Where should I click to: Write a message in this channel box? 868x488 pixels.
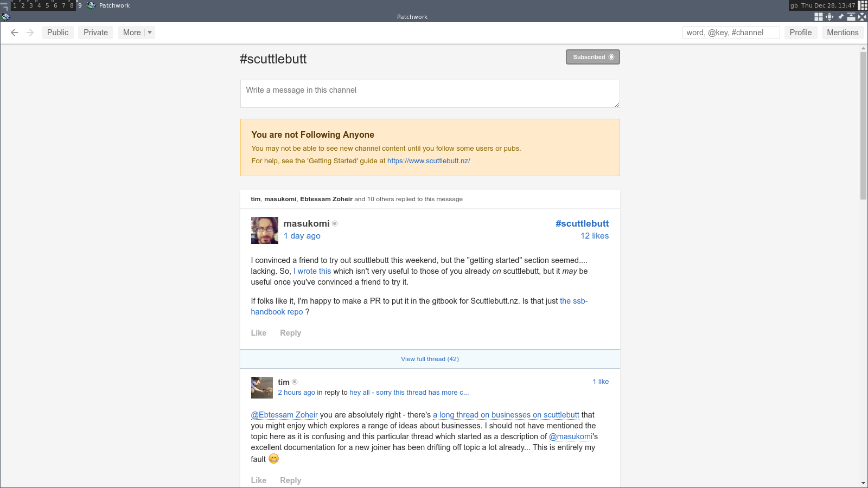click(430, 94)
